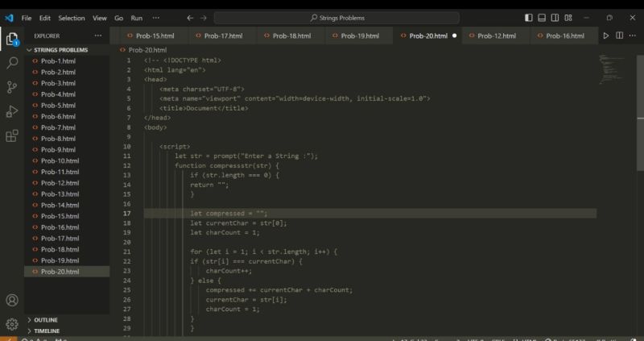Image resolution: width=644 pixels, height=341 pixels.
Task: Open the File menu
Action: 27,18
